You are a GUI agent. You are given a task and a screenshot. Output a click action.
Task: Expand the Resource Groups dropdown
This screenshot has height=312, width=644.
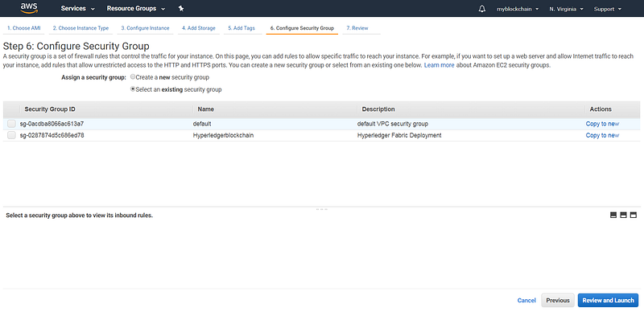click(136, 9)
